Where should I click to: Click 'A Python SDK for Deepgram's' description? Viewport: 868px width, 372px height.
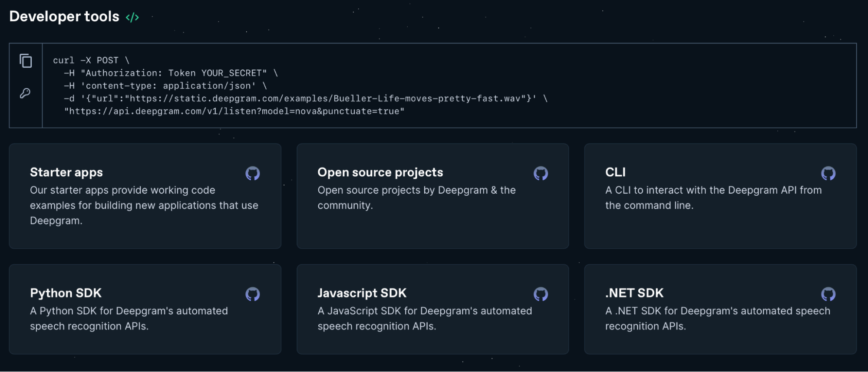[x=129, y=318]
